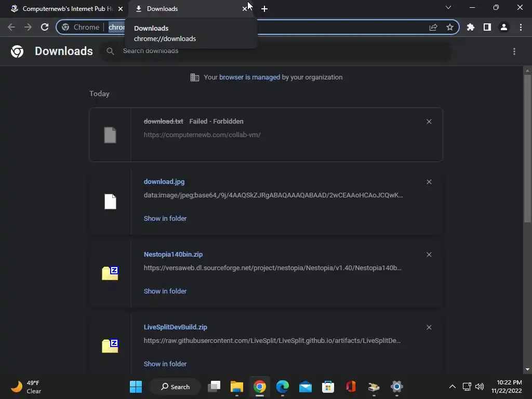Click the scrollbar down arrow

527,369
